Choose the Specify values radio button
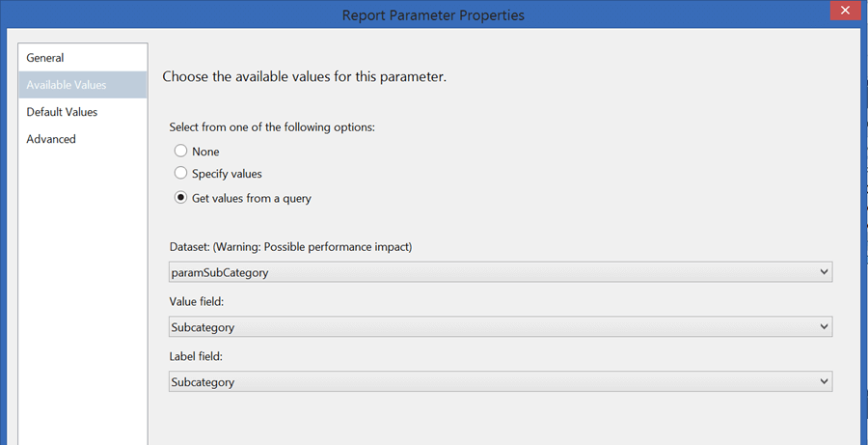 pyautogui.click(x=180, y=174)
